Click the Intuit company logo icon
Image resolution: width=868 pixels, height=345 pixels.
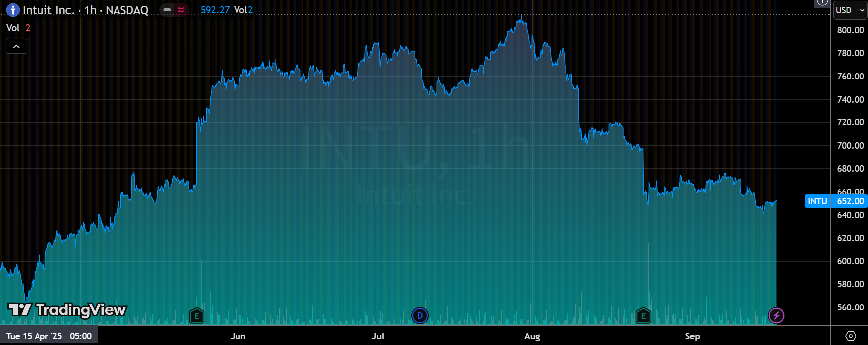point(13,10)
